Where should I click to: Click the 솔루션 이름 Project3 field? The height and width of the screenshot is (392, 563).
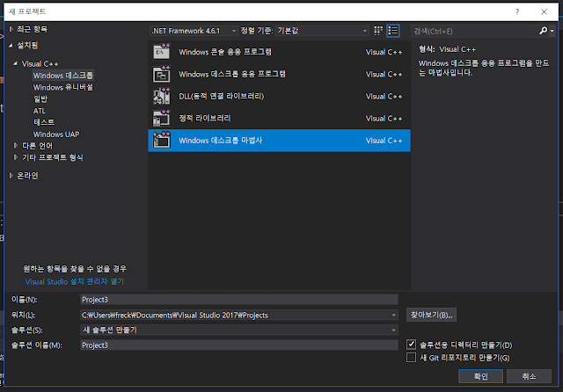239,345
